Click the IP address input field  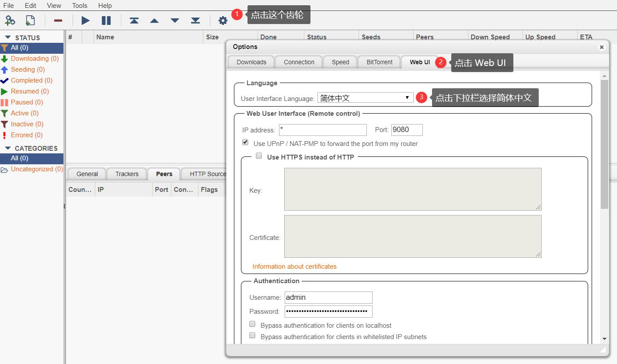[323, 130]
